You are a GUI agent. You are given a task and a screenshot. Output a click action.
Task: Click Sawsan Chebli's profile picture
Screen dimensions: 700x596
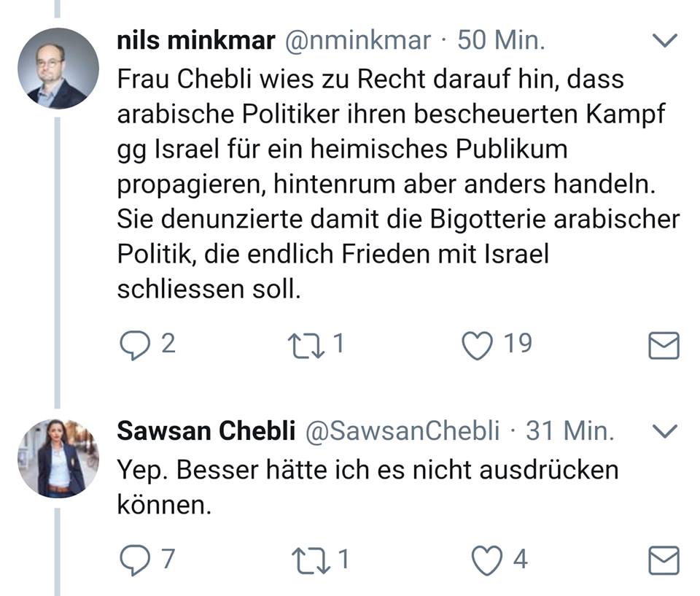[x=58, y=459]
